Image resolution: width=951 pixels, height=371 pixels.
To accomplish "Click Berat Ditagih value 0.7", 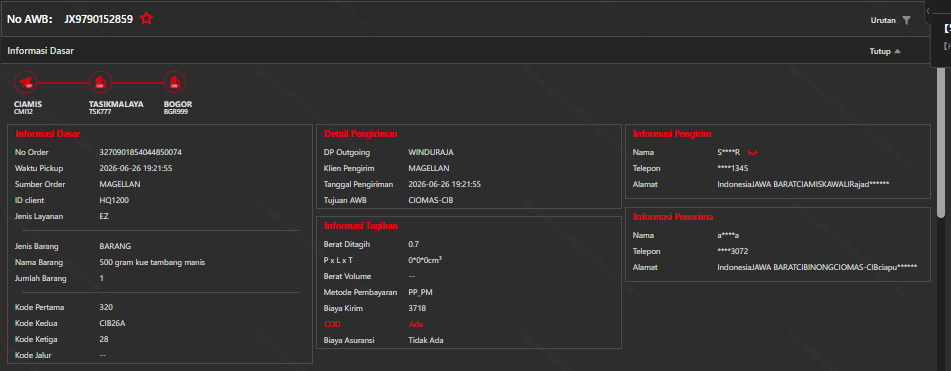I will coord(414,244).
